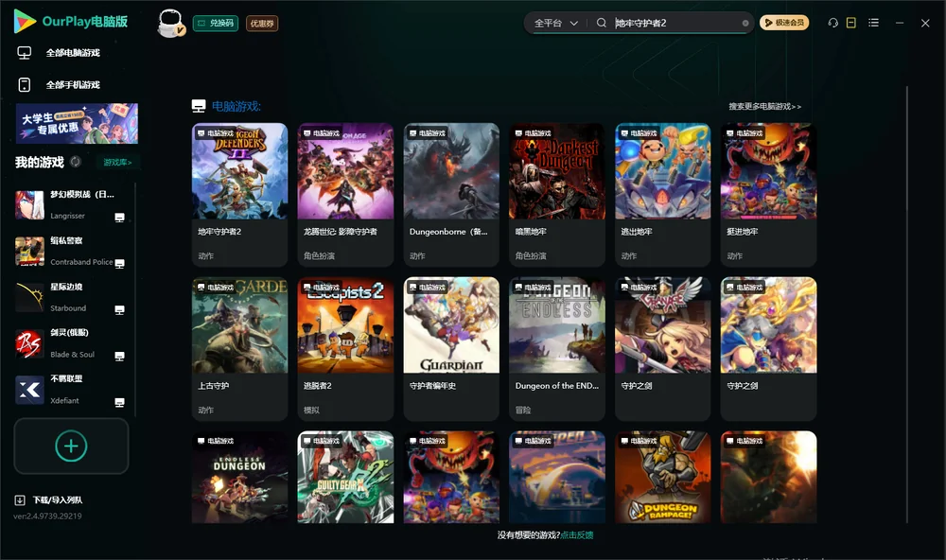Focus the search input field
The width and height of the screenshot is (946, 560).
point(675,23)
